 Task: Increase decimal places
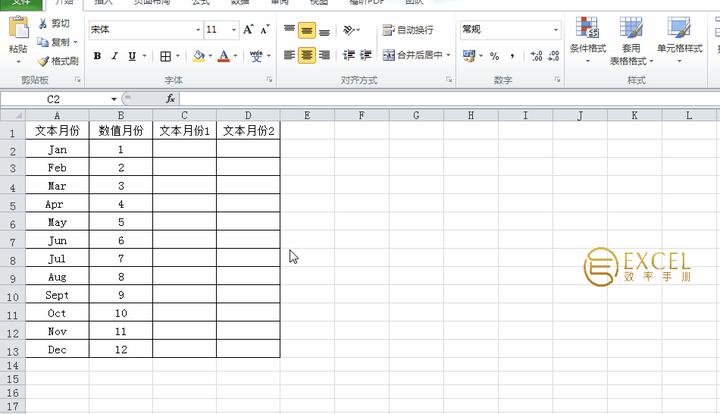(536, 56)
